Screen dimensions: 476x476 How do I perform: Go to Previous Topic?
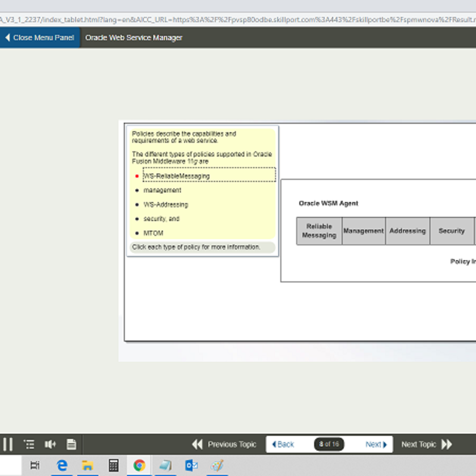tap(224, 444)
